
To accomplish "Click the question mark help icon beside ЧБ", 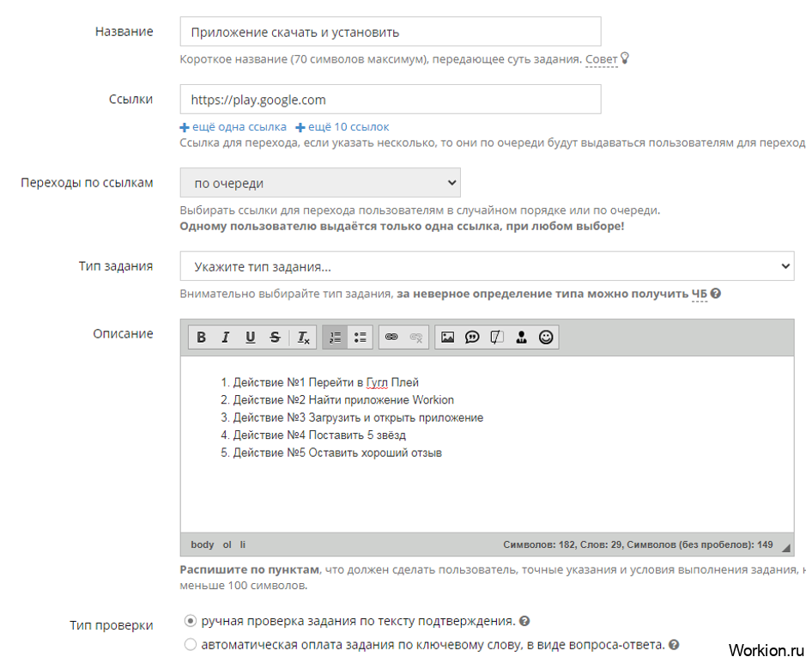I will [x=716, y=294].
